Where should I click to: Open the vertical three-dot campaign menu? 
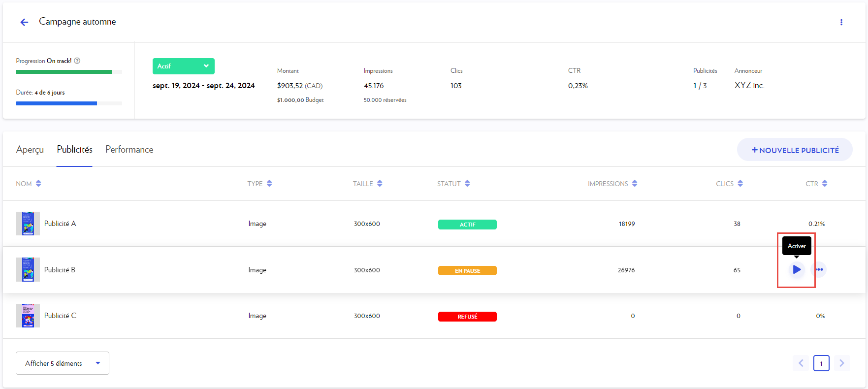pyautogui.click(x=841, y=22)
